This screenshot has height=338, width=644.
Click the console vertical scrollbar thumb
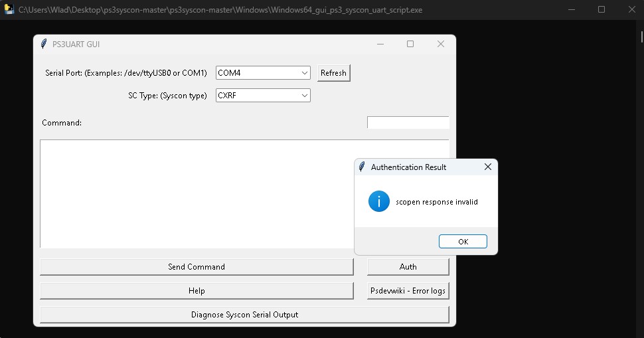[641, 37]
